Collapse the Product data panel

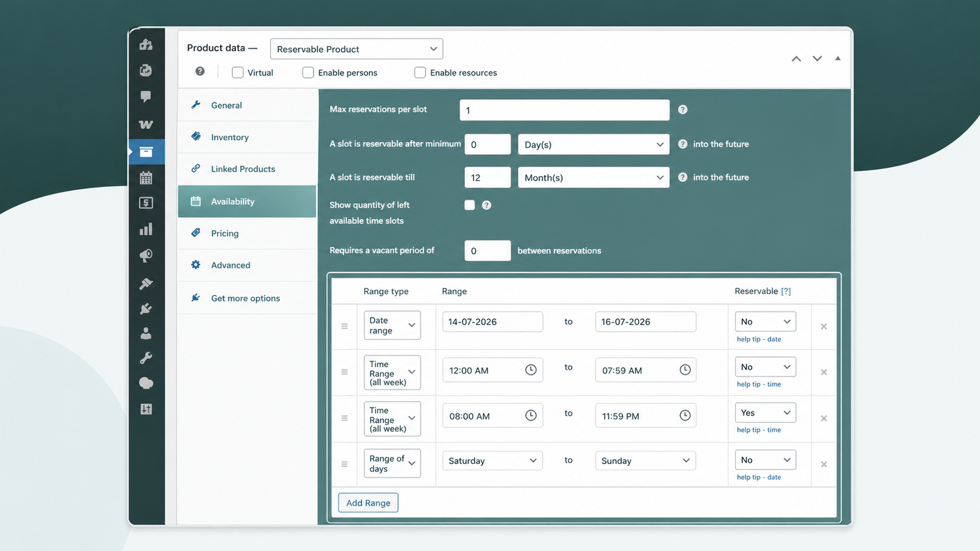coord(837,59)
